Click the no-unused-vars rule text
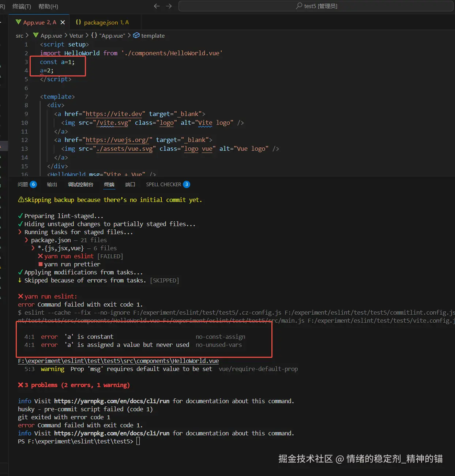Viewport: 455px width, 476px height. pyautogui.click(x=219, y=345)
